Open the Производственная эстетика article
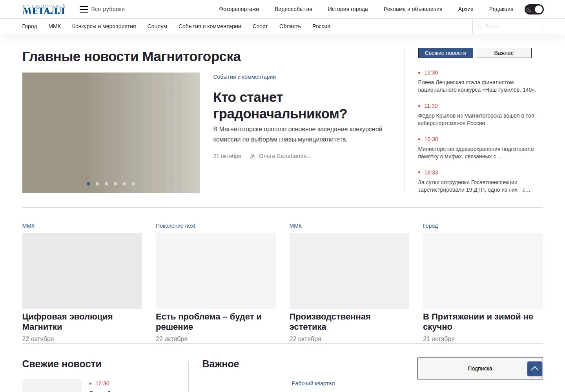This screenshot has width=565, height=392. tap(330, 322)
